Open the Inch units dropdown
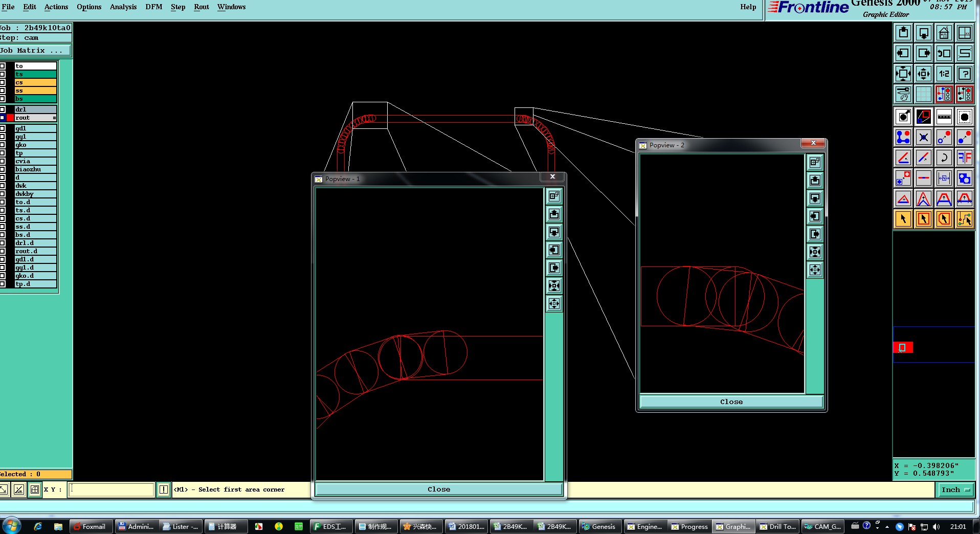This screenshot has height=534, width=980. coord(955,489)
